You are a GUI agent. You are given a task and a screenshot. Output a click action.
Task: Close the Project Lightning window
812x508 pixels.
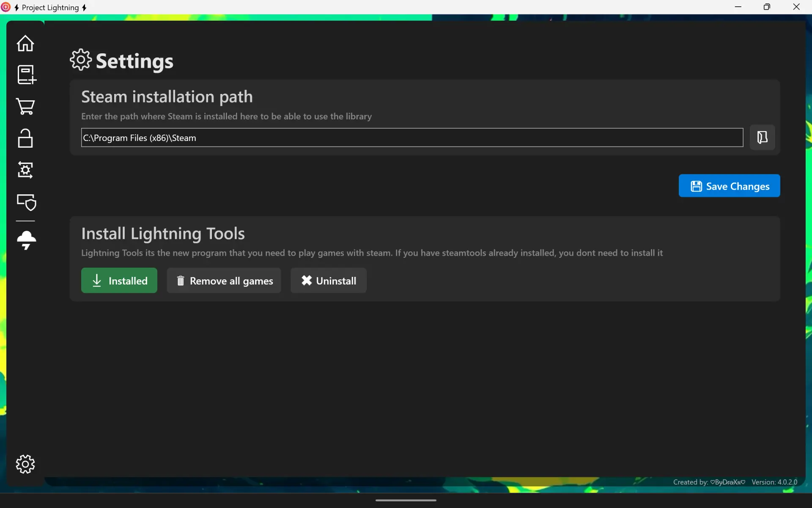click(796, 7)
